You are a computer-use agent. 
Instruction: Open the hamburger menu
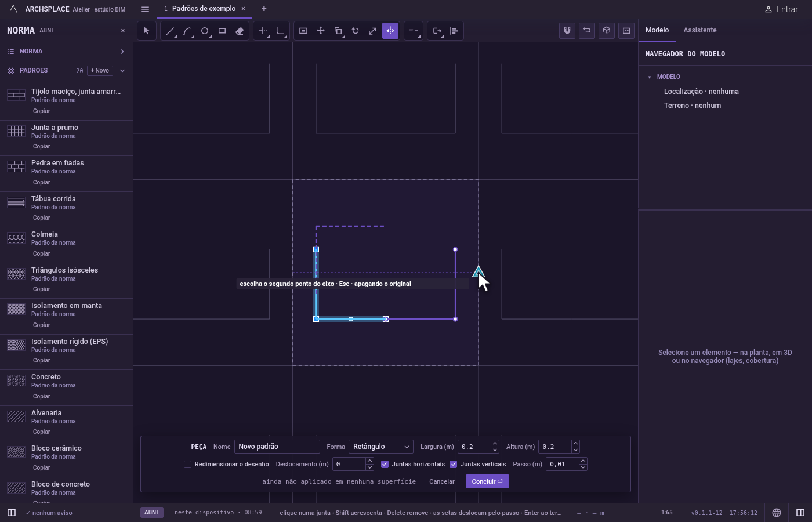point(145,9)
